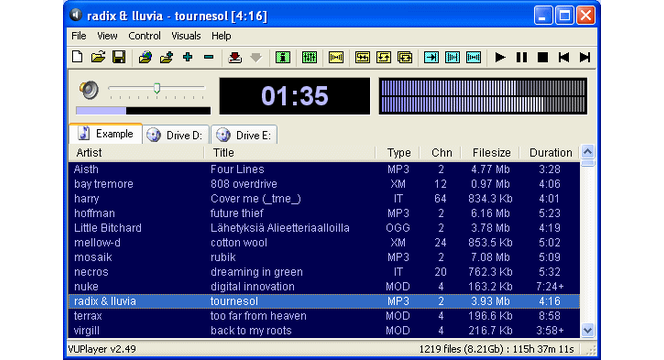Seek using the track progress bar
The height and width of the screenshot is (360, 664).
[143, 111]
